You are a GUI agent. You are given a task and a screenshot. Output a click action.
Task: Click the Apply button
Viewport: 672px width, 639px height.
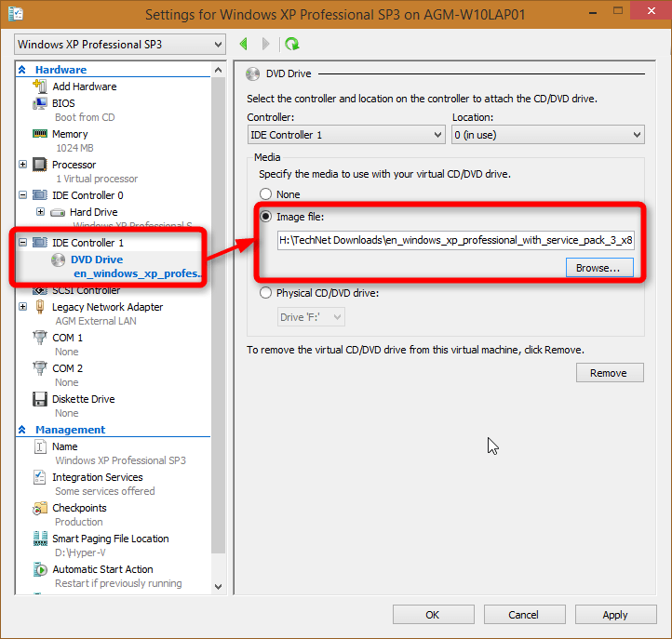point(615,615)
